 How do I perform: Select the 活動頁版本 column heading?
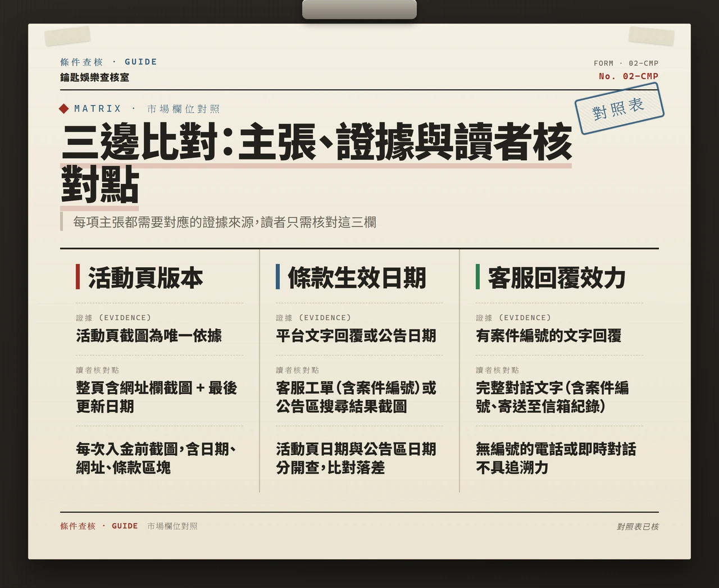click(145, 277)
